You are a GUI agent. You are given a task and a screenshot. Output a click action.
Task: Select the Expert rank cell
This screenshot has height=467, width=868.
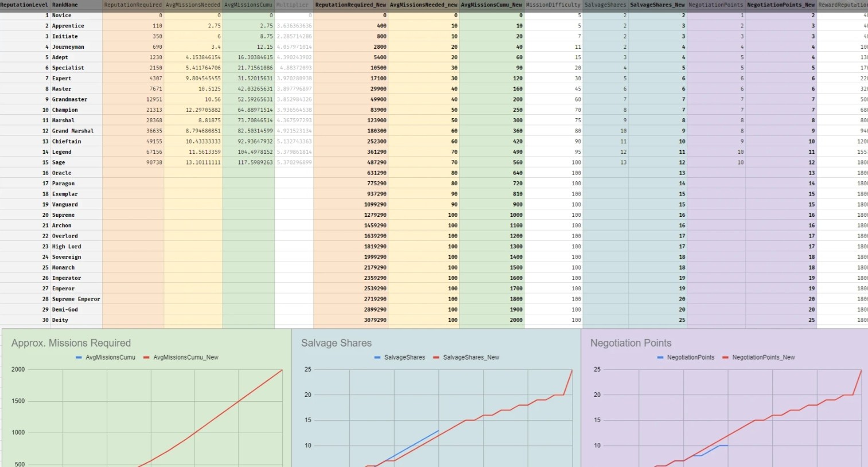tap(76, 79)
